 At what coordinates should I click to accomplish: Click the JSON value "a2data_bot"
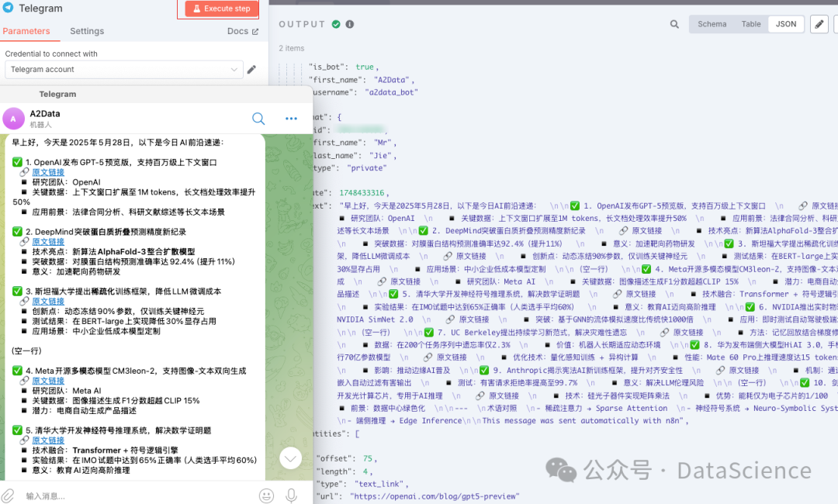click(391, 91)
